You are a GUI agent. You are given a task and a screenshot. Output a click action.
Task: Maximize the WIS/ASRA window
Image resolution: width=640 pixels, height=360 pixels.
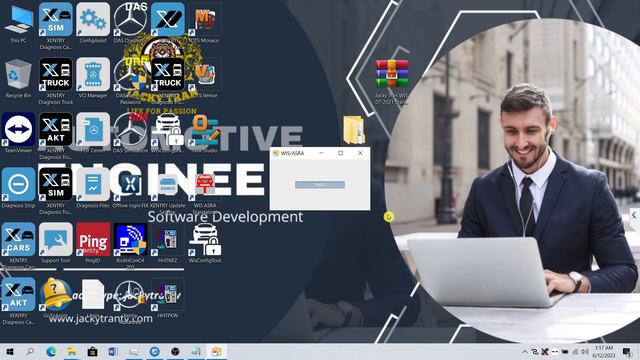coord(340,153)
